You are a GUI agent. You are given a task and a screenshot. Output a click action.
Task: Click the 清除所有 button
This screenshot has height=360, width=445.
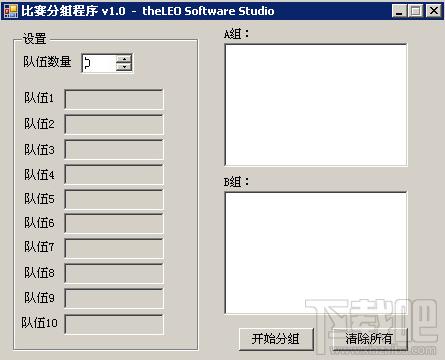[x=369, y=339]
